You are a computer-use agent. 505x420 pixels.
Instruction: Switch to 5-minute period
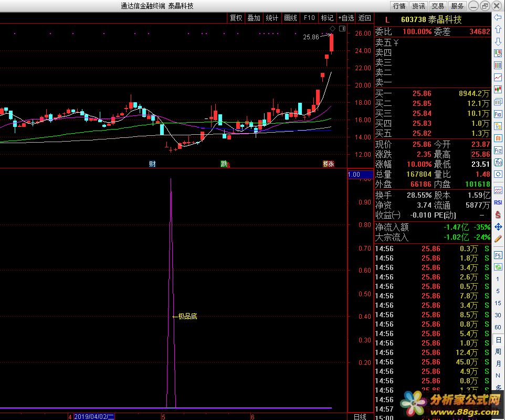pyautogui.click(x=498, y=291)
